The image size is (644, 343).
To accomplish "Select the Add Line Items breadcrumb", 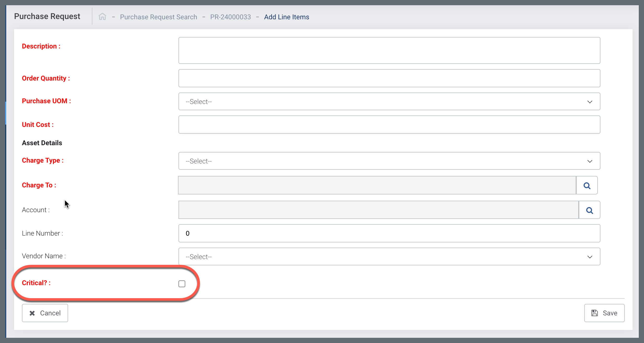I will [x=287, y=17].
